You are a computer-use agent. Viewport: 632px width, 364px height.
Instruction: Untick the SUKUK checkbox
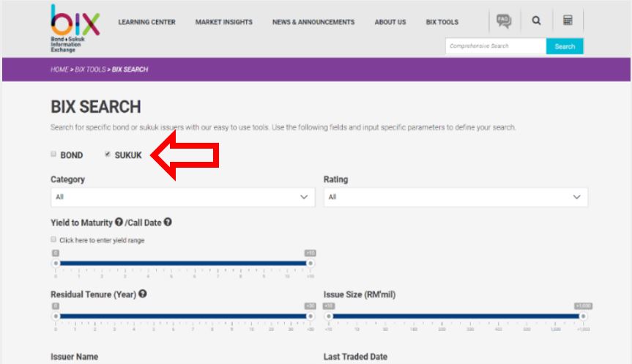click(108, 154)
